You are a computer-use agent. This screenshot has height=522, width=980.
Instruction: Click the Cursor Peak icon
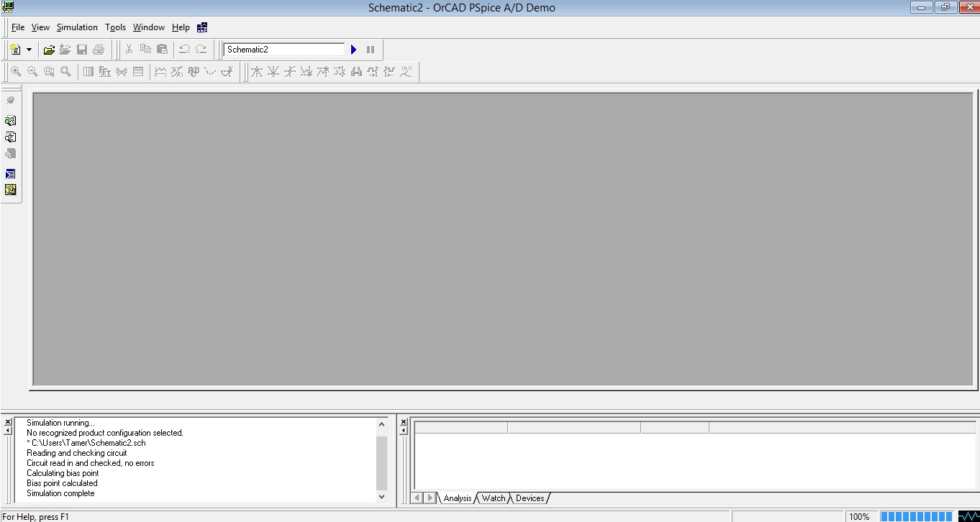[256, 72]
